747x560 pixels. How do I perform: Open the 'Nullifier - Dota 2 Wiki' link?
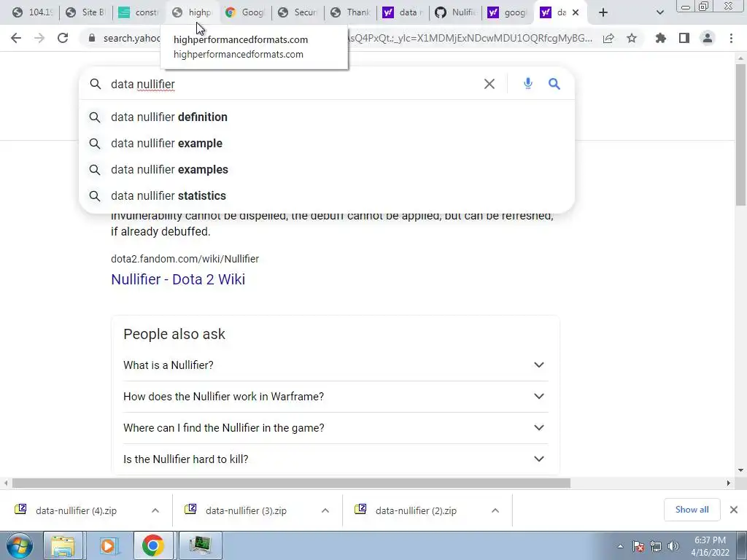coord(178,279)
